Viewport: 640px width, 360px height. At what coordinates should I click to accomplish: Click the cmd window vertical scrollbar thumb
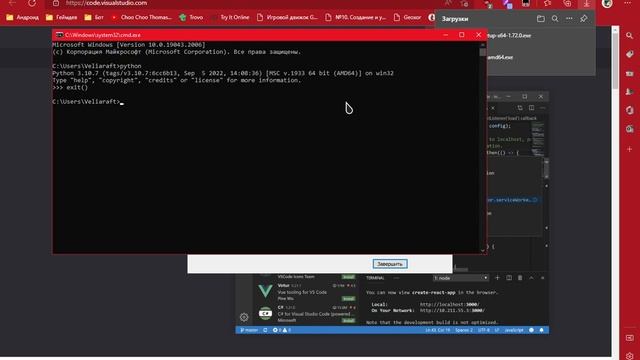click(x=482, y=52)
